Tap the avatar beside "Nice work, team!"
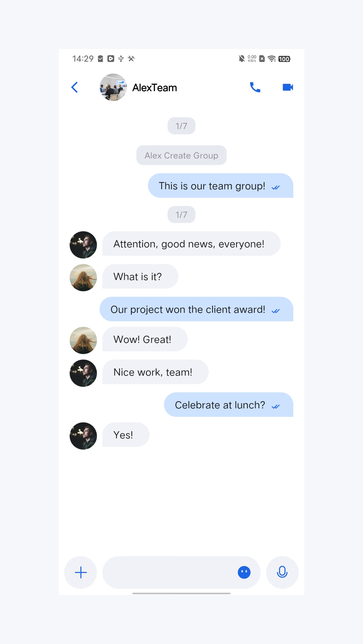 point(83,373)
